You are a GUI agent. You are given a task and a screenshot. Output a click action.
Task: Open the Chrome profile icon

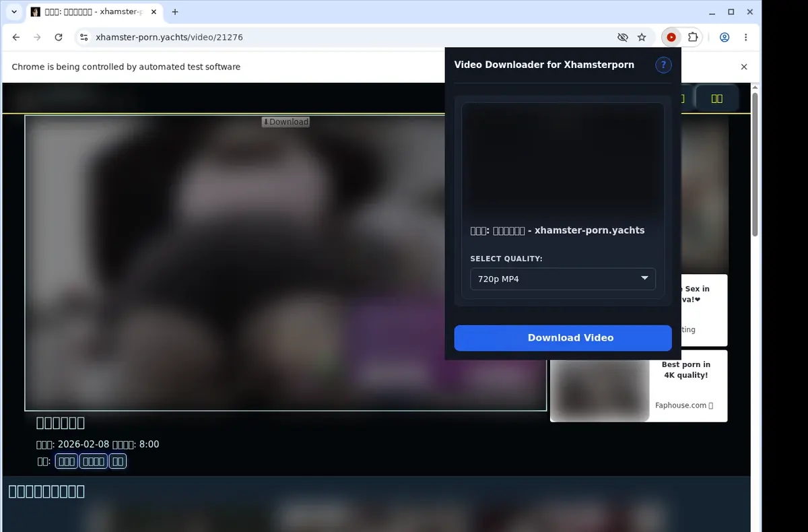[x=725, y=37]
